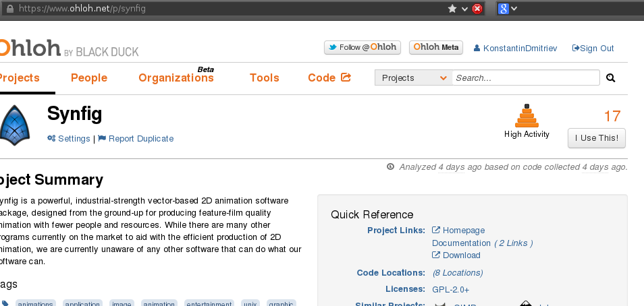Click the magnifying glass search icon
This screenshot has height=306, width=644.
pyautogui.click(x=611, y=78)
